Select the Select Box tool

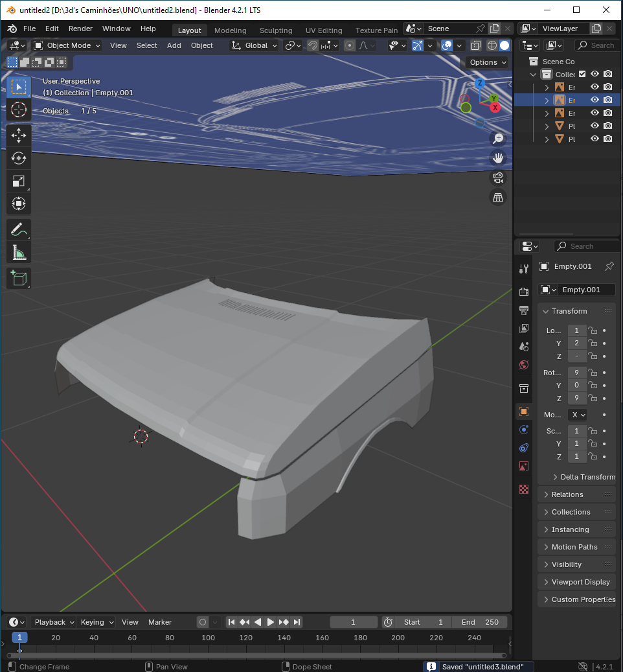click(18, 87)
